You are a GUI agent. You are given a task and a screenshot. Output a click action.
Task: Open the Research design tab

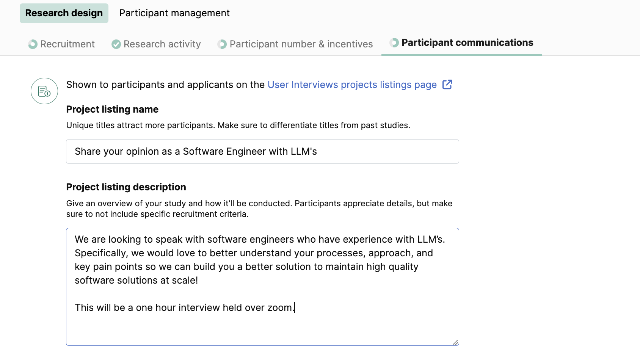coord(64,13)
